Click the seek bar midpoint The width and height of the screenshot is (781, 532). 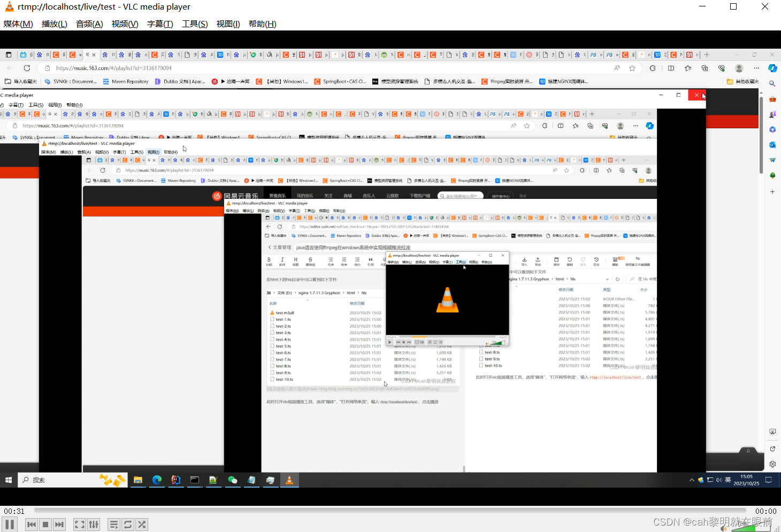(x=390, y=511)
